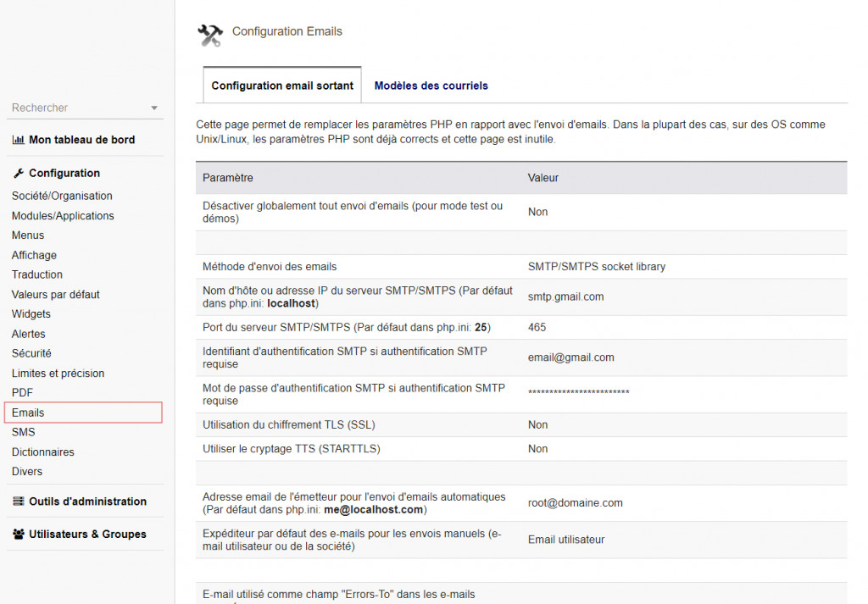868x604 pixels.
Task: Switch to Modèles des courriels tab
Action: point(431,86)
